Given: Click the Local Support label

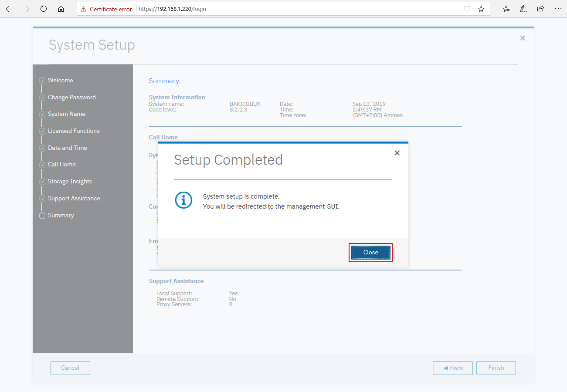Looking at the screenshot, I should (x=174, y=294).
